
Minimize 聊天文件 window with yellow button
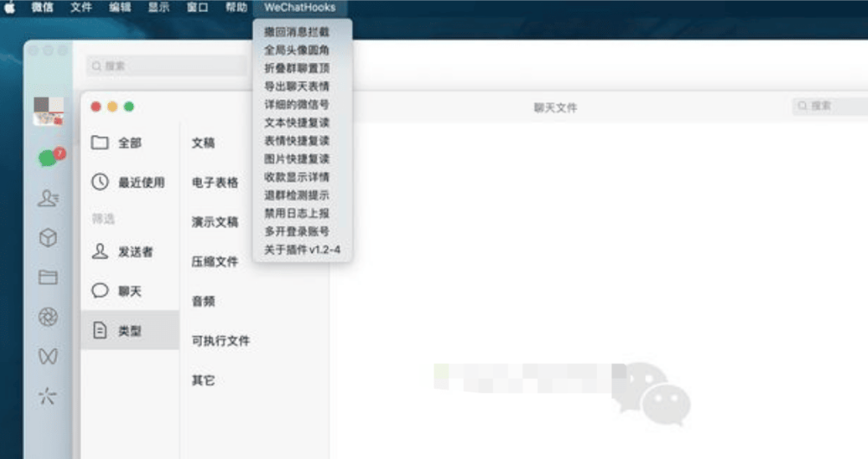tap(112, 106)
